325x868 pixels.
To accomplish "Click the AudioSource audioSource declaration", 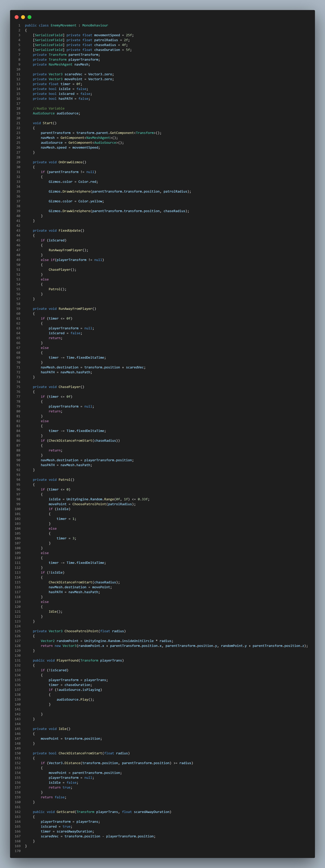I will [56, 113].
